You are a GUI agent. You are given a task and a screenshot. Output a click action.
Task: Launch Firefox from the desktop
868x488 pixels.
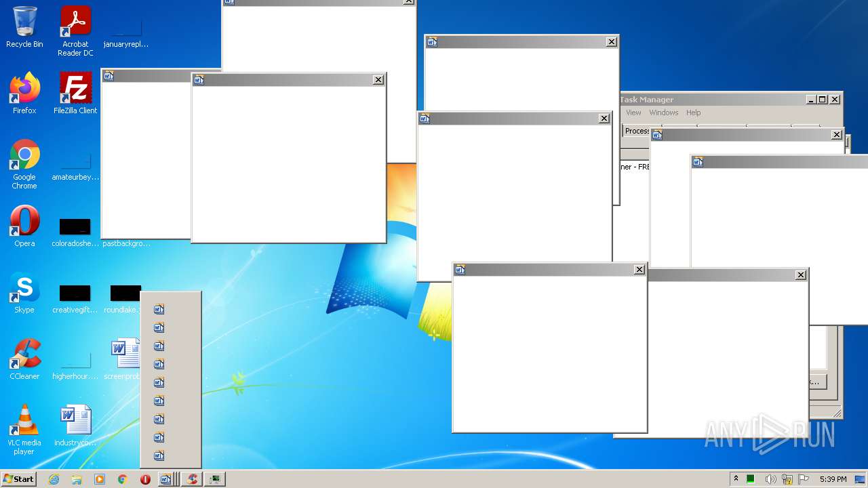click(24, 94)
